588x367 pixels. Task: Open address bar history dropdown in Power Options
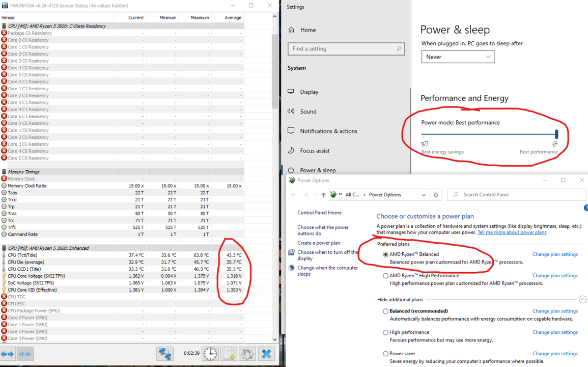click(x=424, y=195)
